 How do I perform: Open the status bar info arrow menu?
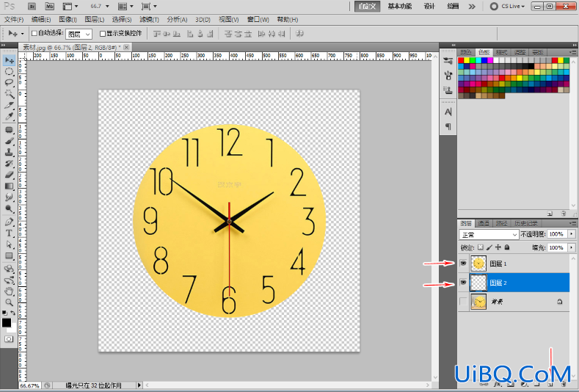point(139,385)
